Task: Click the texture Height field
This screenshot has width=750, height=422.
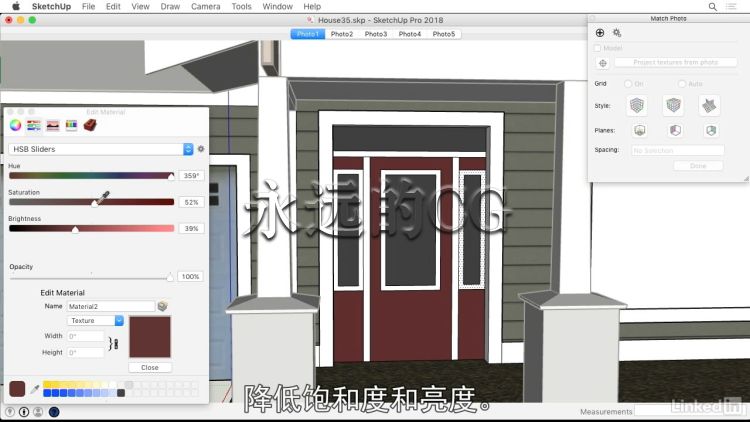Action: (x=86, y=353)
